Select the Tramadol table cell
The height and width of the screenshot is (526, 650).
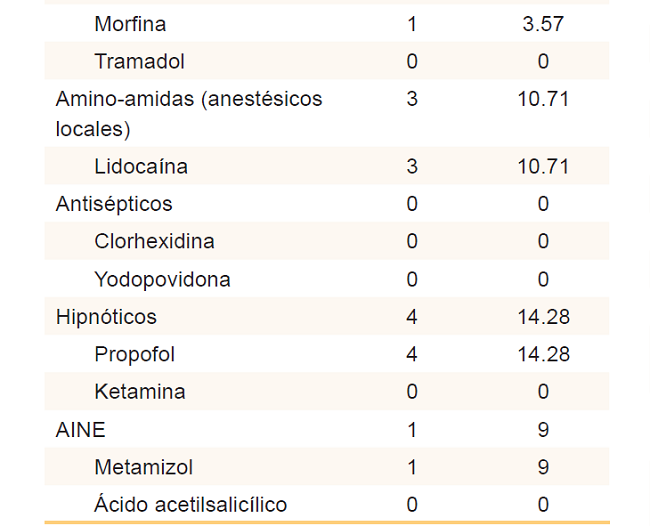[139, 61]
